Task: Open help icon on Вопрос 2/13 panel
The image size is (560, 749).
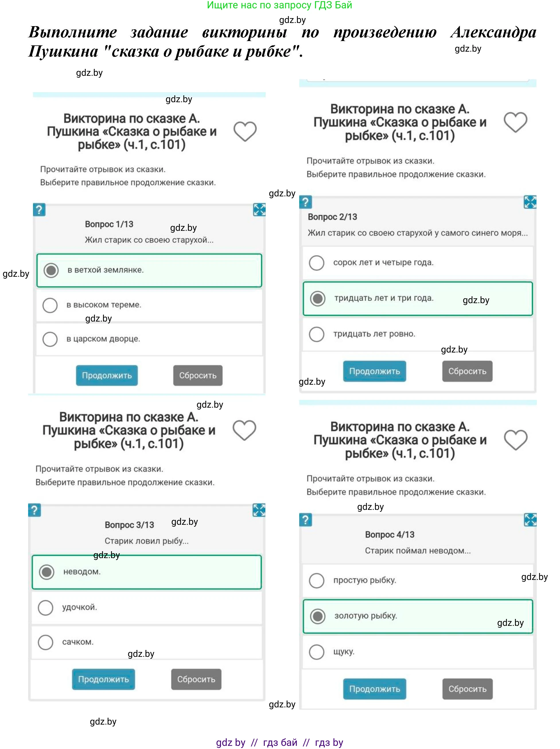Action: 305,202
